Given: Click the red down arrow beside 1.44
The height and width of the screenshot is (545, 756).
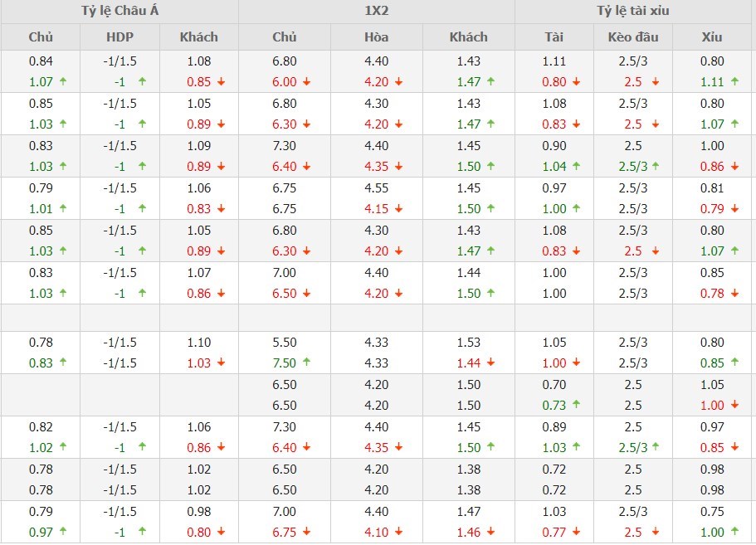Looking at the screenshot, I should point(490,363).
